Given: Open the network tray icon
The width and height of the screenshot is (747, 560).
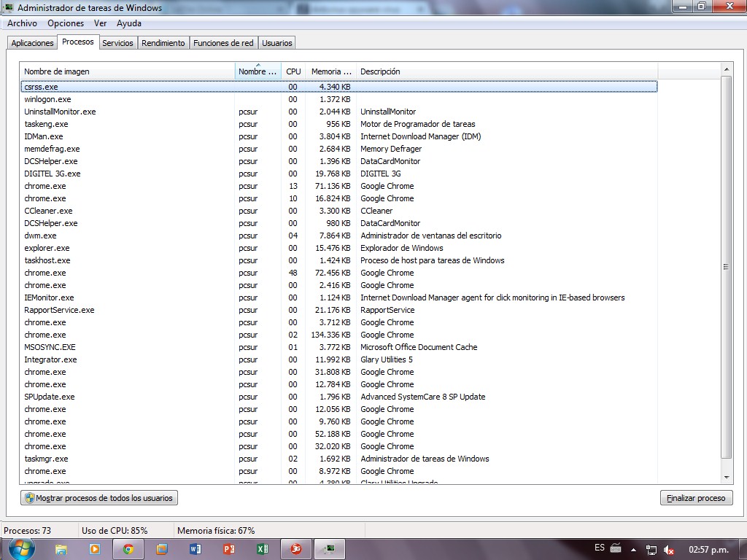Looking at the screenshot, I should pyautogui.click(x=651, y=550).
